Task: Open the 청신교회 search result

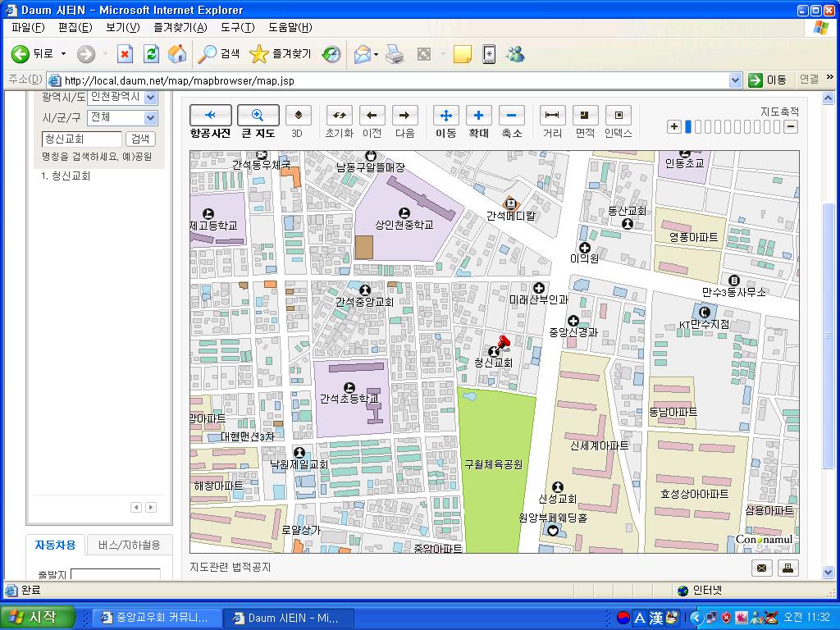Action: click(71, 176)
